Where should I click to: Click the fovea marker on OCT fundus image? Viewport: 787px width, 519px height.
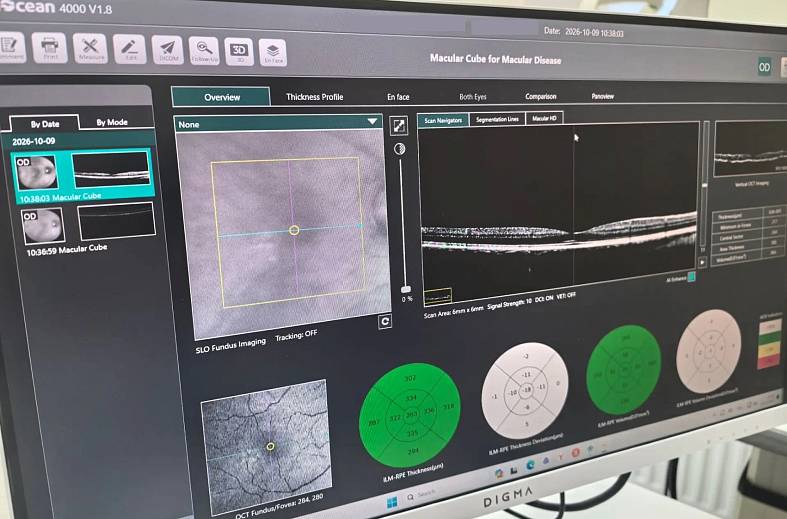pos(270,446)
